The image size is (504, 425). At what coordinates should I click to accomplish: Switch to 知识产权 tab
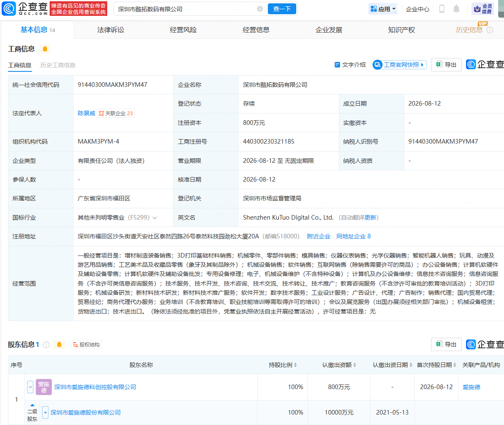401,30
